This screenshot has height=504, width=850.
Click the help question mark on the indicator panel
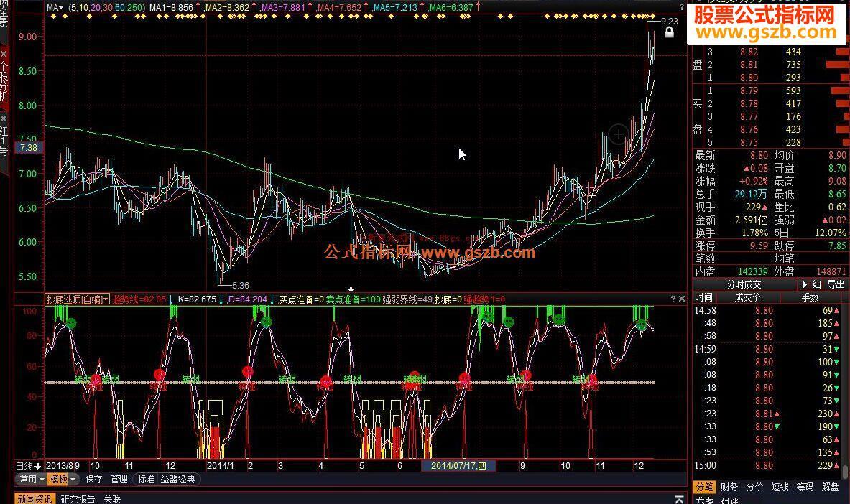point(673,299)
